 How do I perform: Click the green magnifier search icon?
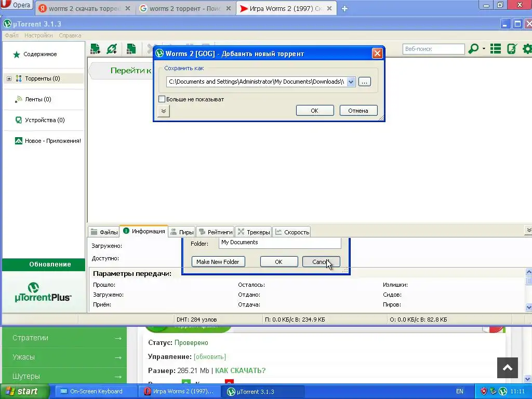[473, 49]
